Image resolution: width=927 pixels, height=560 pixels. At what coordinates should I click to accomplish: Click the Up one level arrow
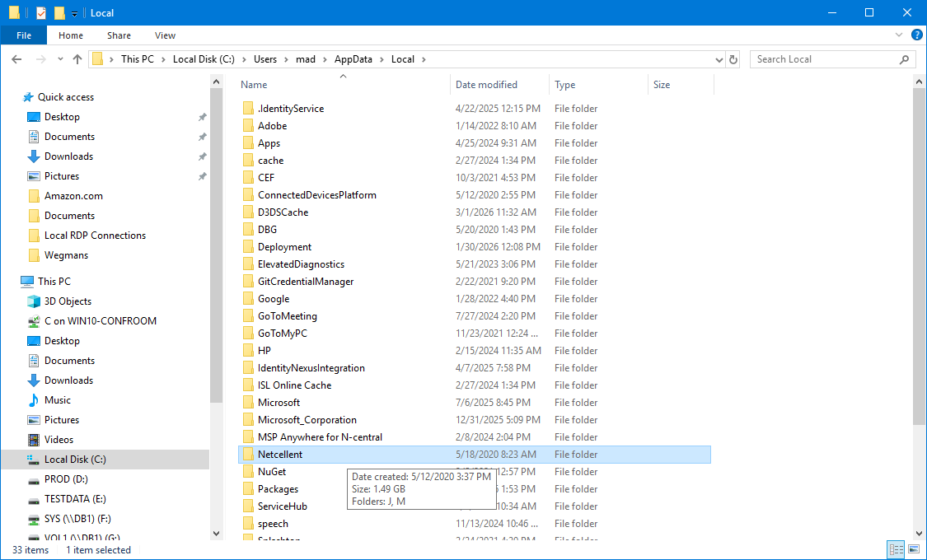pos(77,59)
